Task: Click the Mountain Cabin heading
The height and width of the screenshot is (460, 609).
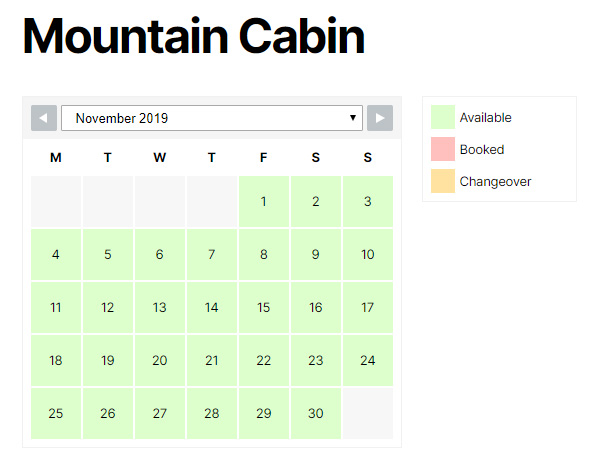Action: [194, 37]
